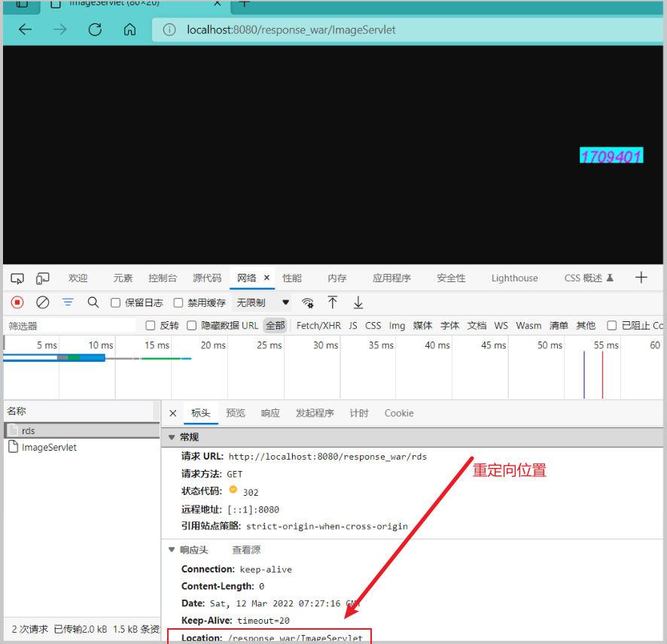The width and height of the screenshot is (667, 644).
Task: Open the 内存 tab
Action: pyautogui.click(x=337, y=278)
